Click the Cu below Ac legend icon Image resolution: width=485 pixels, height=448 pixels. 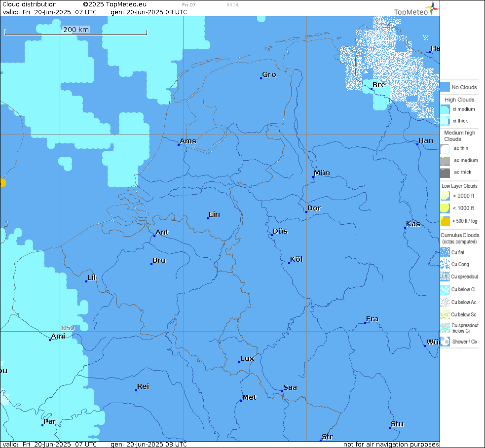(445, 302)
